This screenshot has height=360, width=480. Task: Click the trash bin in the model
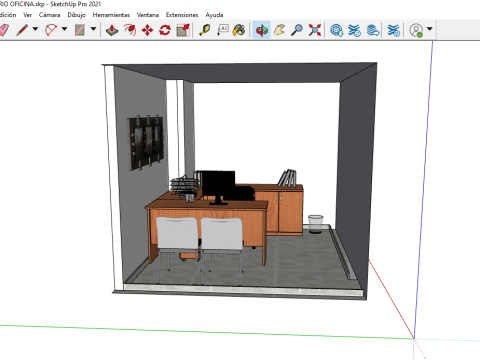point(315,224)
